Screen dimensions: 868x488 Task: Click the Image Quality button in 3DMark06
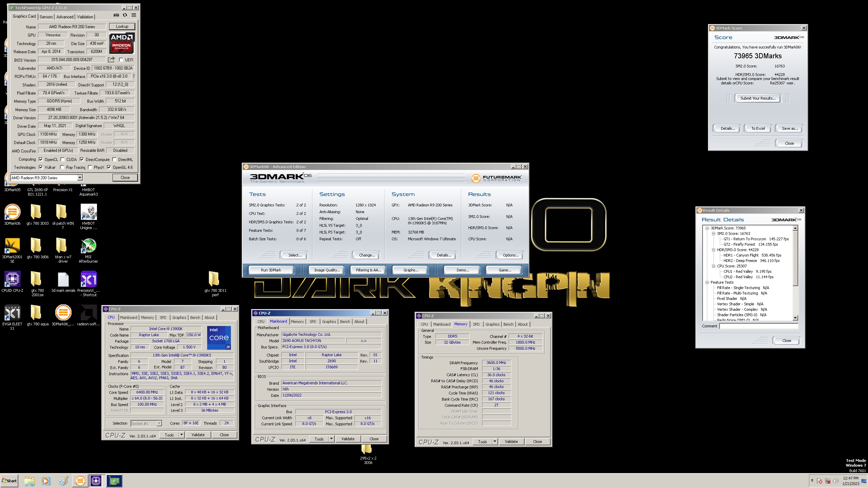pyautogui.click(x=327, y=270)
